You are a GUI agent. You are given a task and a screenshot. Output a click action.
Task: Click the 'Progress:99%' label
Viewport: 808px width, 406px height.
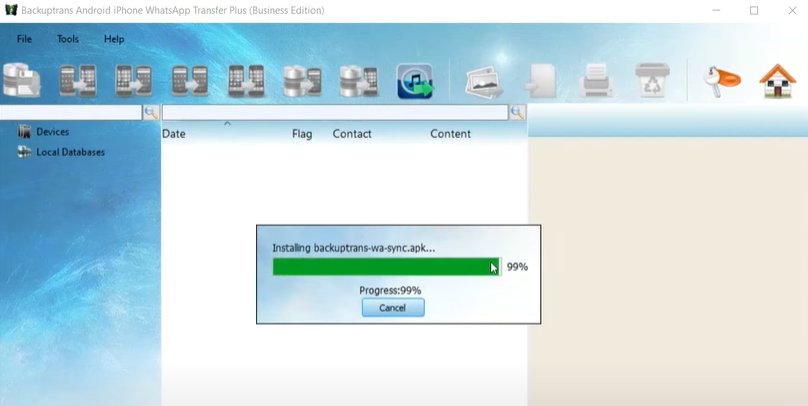coord(390,291)
